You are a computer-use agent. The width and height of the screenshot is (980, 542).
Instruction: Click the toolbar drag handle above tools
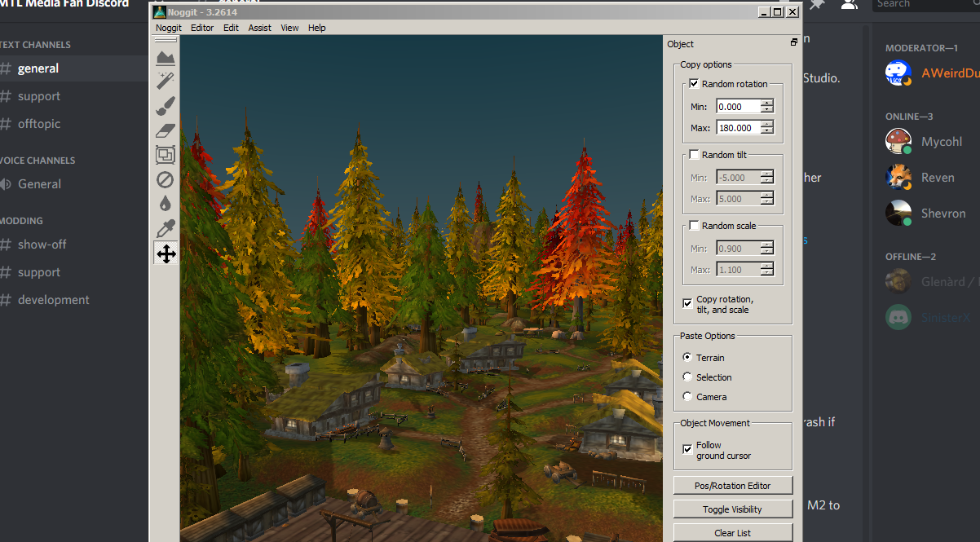point(166,39)
